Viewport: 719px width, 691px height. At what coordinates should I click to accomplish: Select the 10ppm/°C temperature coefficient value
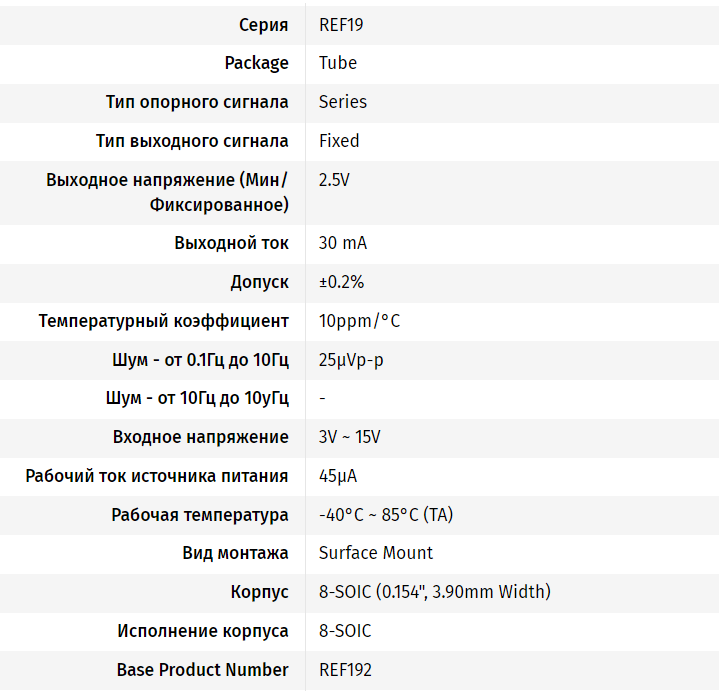360,321
